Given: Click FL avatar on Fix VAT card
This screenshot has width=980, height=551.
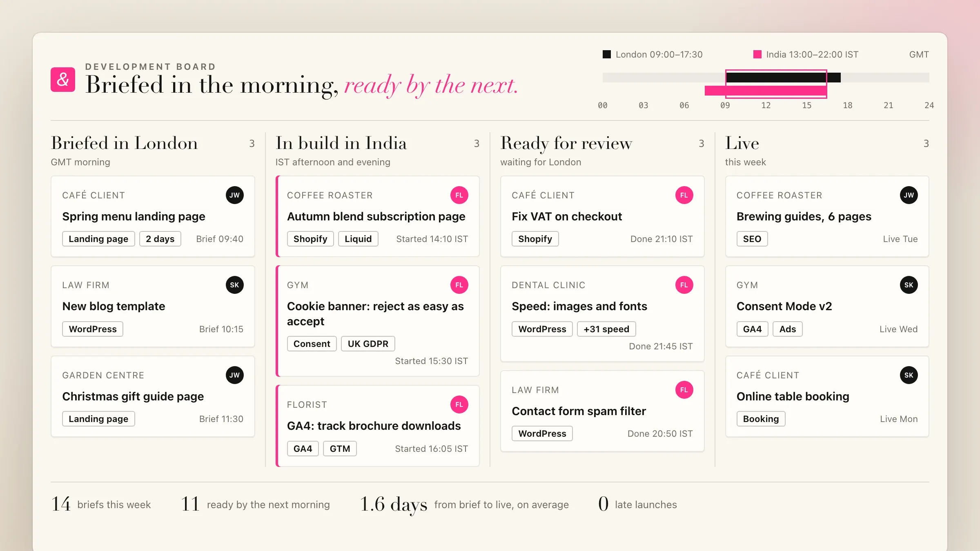Looking at the screenshot, I should (684, 195).
